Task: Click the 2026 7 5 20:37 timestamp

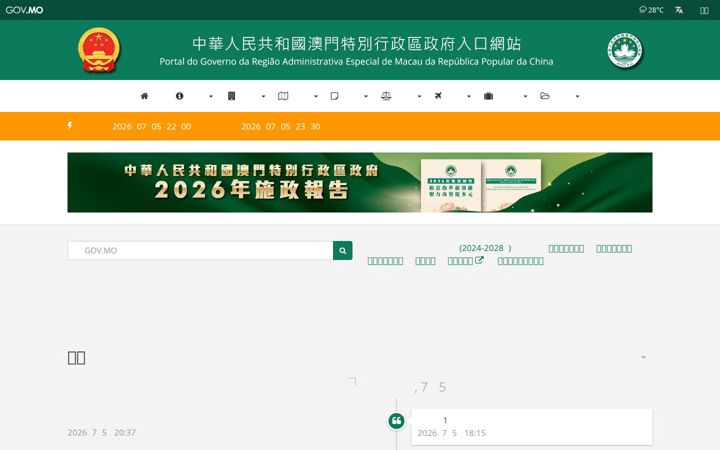Action: click(x=101, y=433)
